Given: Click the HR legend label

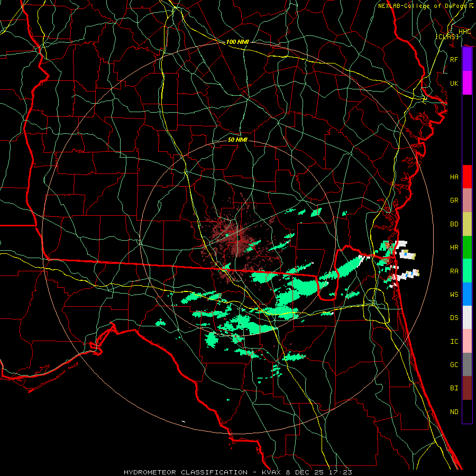Looking at the screenshot, I should click(454, 248).
